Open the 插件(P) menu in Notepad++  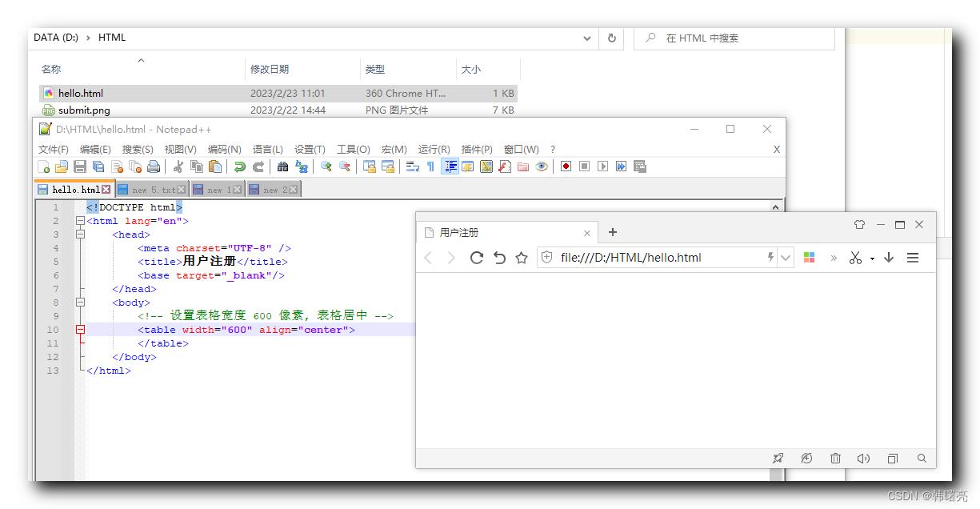477,150
